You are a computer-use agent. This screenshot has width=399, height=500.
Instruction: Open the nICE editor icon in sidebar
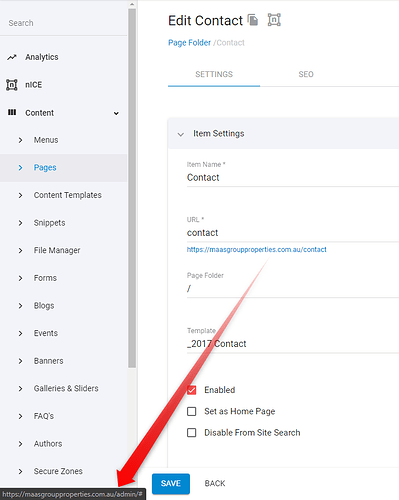(12, 85)
